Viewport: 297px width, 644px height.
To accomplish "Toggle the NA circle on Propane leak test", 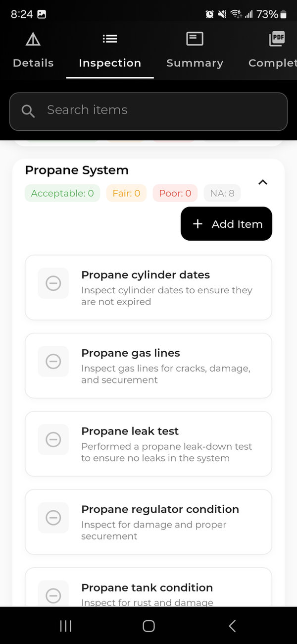I will tap(53, 439).
